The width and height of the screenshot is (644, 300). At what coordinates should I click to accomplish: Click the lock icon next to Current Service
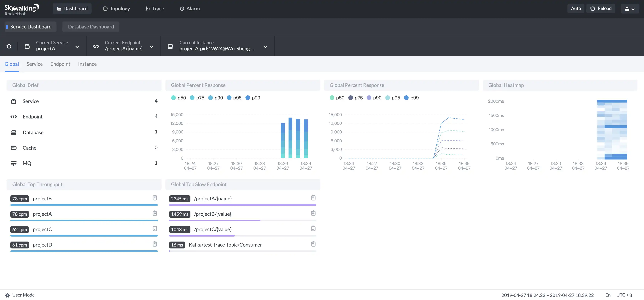click(27, 46)
